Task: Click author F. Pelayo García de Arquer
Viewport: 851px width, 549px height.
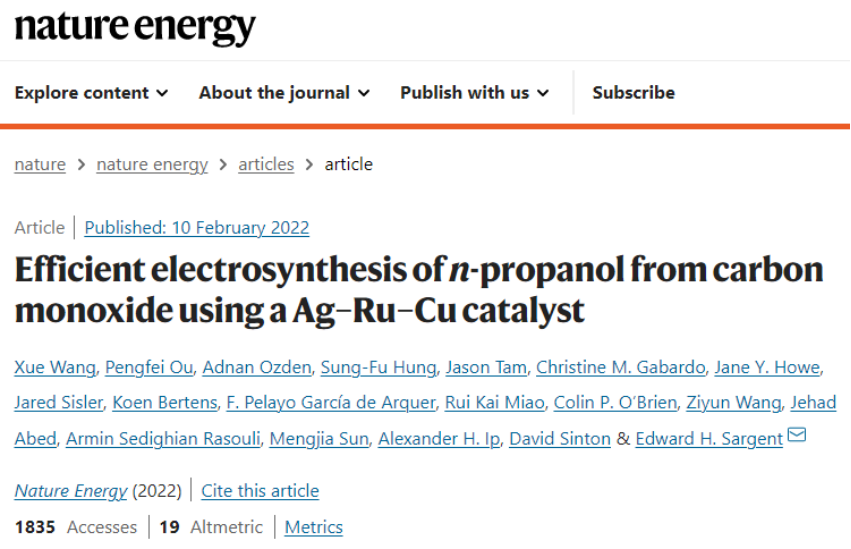Action: tap(331, 403)
